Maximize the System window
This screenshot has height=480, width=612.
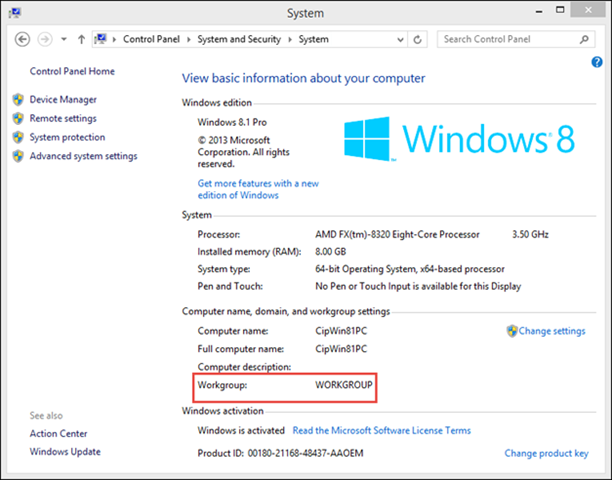pos(560,10)
